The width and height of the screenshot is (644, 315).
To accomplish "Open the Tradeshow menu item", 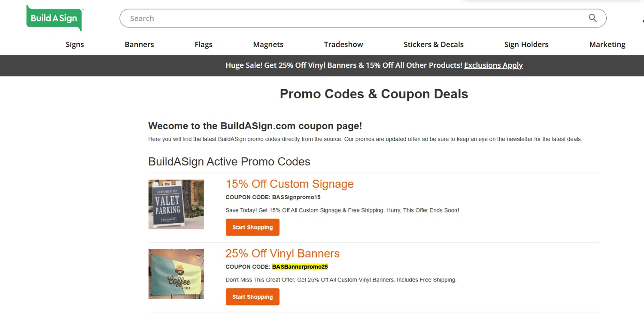I will tap(343, 44).
